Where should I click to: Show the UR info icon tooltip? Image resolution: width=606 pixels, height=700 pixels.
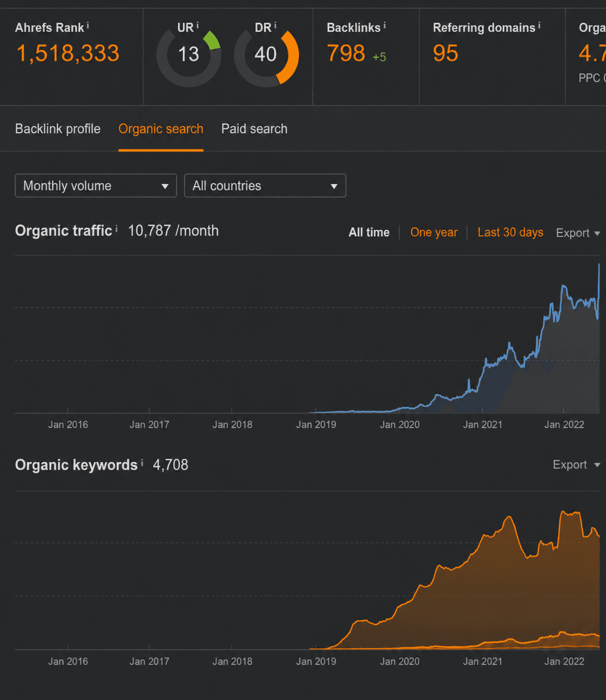[198, 25]
